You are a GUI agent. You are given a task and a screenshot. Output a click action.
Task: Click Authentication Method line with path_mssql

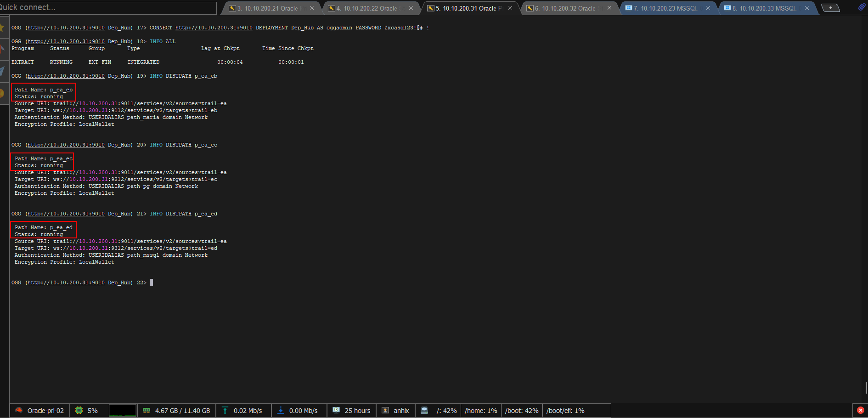(111, 255)
